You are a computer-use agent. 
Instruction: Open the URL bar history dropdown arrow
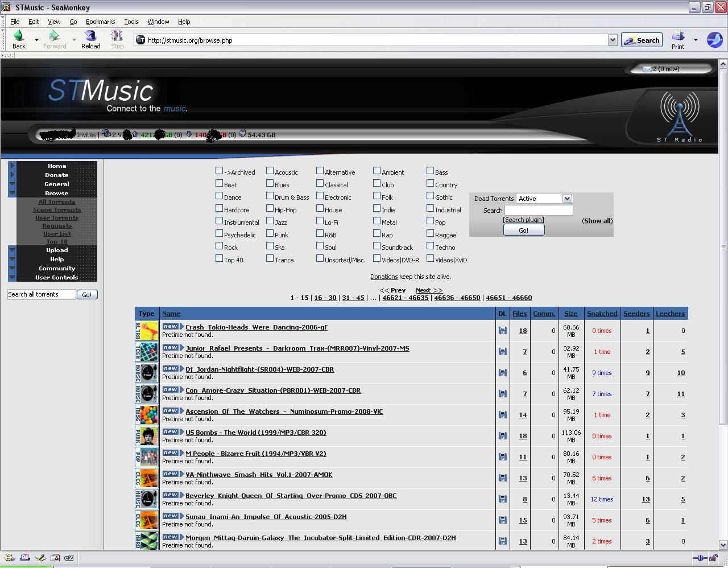point(613,40)
